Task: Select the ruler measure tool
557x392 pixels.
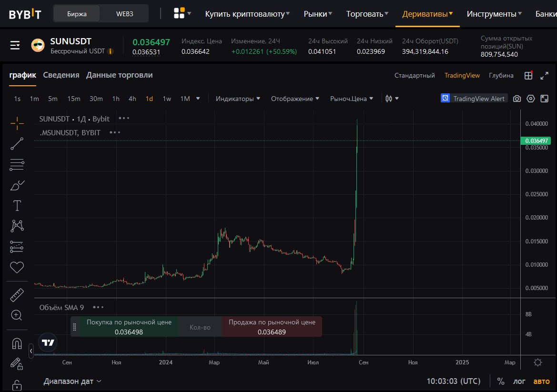Action: (17, 295)
